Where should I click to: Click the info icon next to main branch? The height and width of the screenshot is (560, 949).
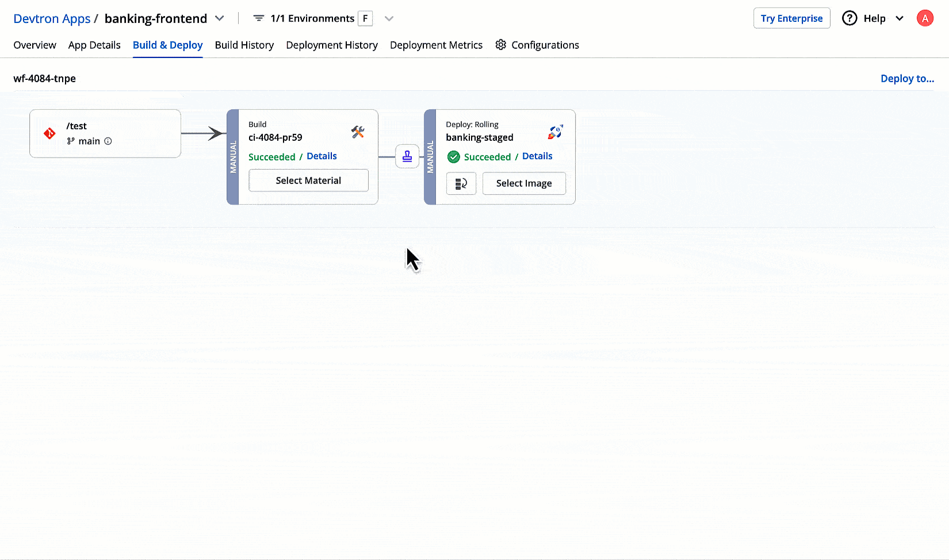point(108,141)
